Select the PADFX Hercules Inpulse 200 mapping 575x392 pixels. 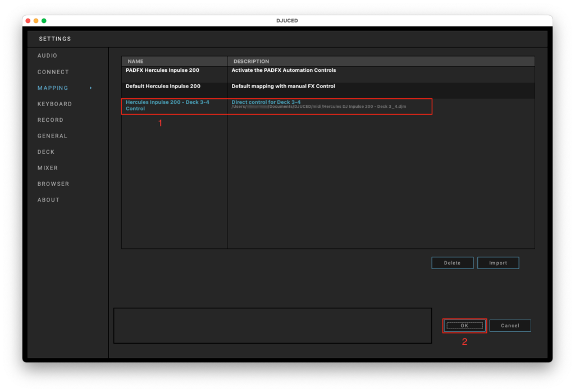click(x=162, y=70)
